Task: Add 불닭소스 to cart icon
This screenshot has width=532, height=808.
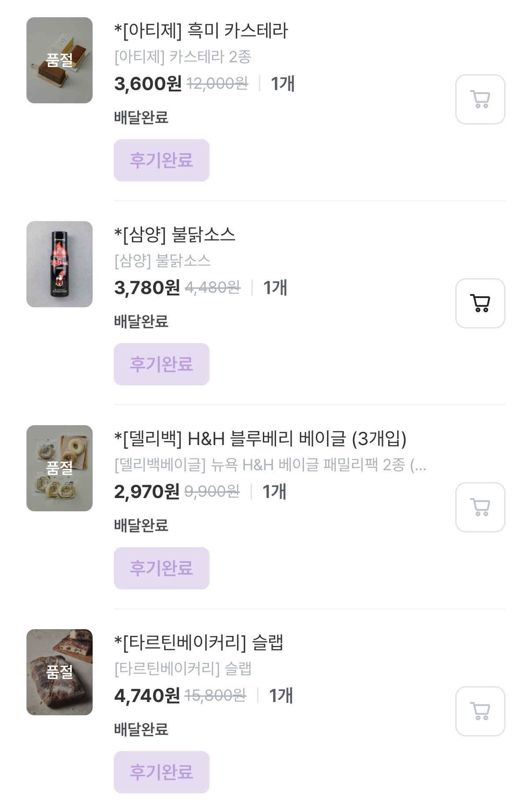Action: (x=480, y=303)
